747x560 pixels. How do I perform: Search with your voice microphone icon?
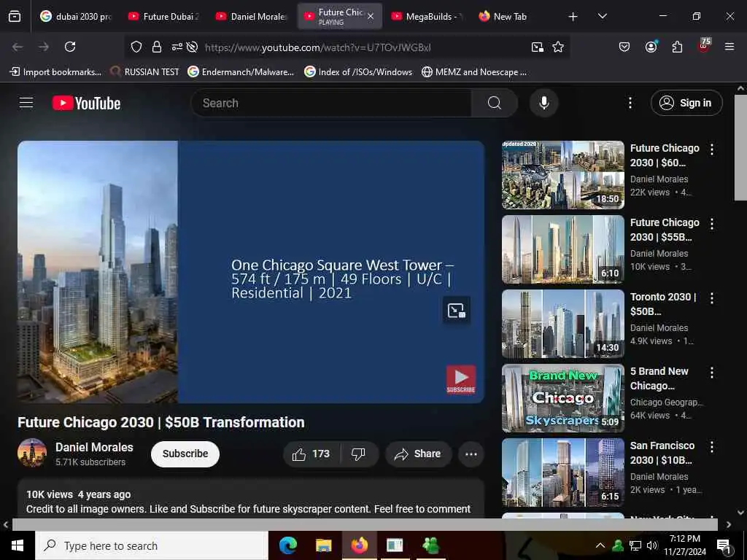tap(543, 103)
